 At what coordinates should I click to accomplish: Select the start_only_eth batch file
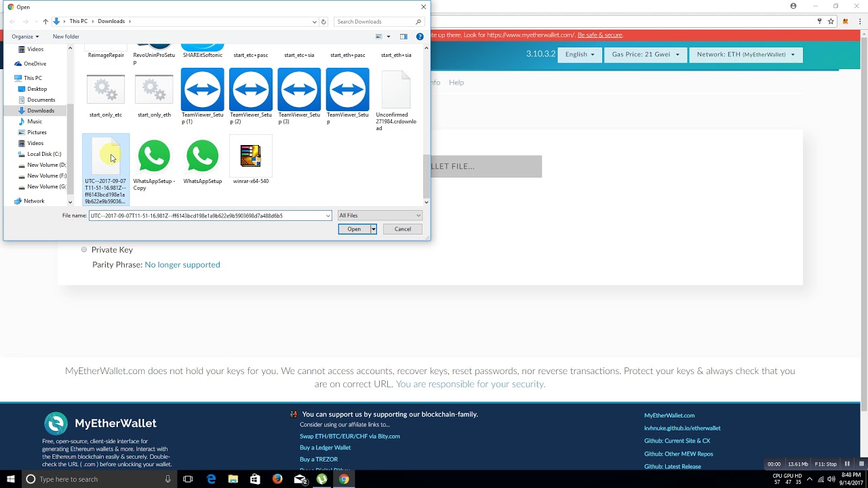tap(154, 96)
